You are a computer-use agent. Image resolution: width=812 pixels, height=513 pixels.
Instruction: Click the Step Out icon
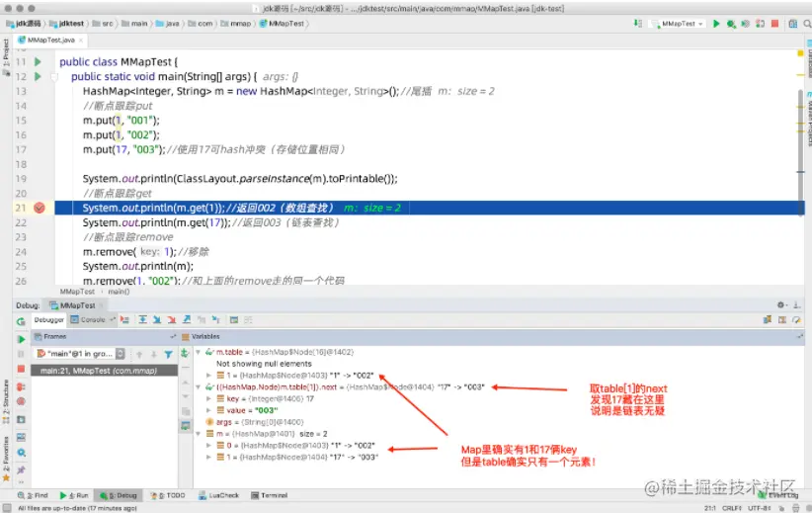tap(187, 319)
